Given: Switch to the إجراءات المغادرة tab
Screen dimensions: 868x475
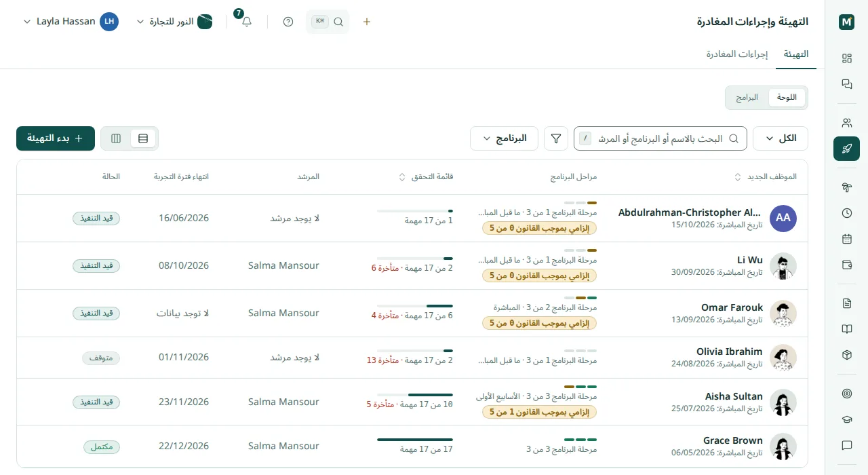Looking at the screenshot, I should 737,54.
